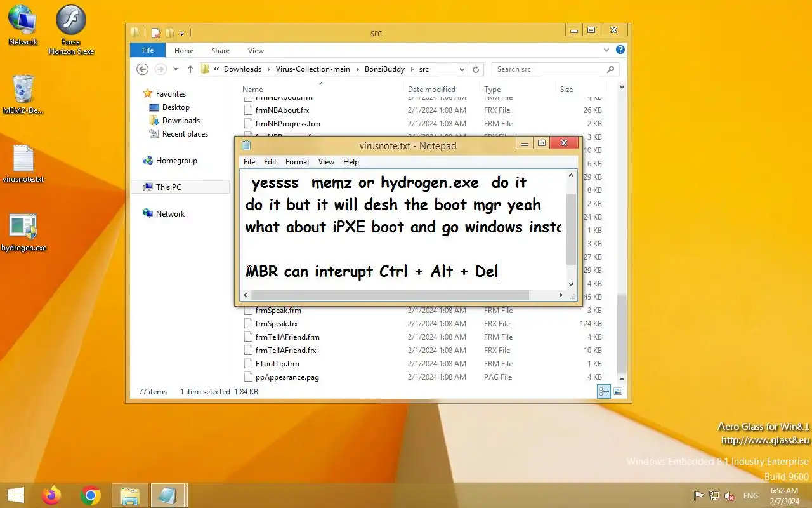The height and width of the screenshot is (508, 812).
Task: Open Notepad View menu
Action: point(326,162)
